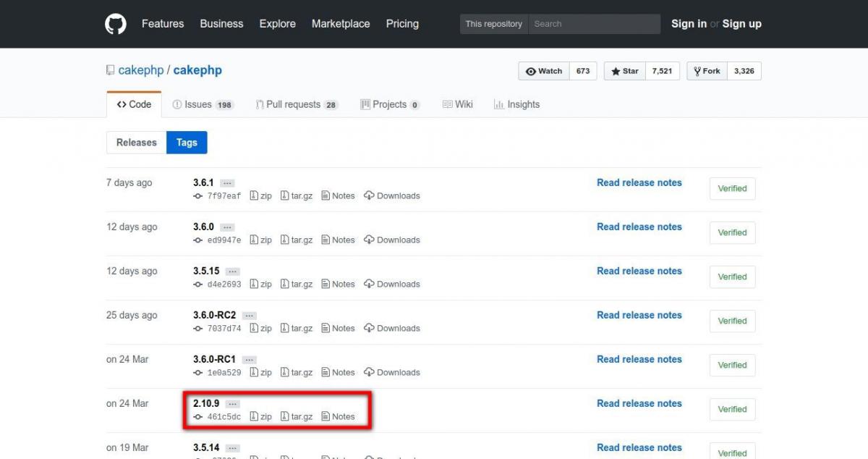The height and width of the screenshot is (459, 868).
Task: Click the Star button
Action: tap(625, 71)
